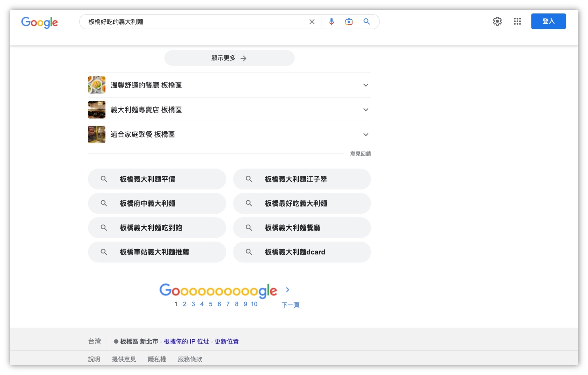This screenshot has height=375, width=588.
Task: Click 下一頁 next page link
Action: [290, 305]
